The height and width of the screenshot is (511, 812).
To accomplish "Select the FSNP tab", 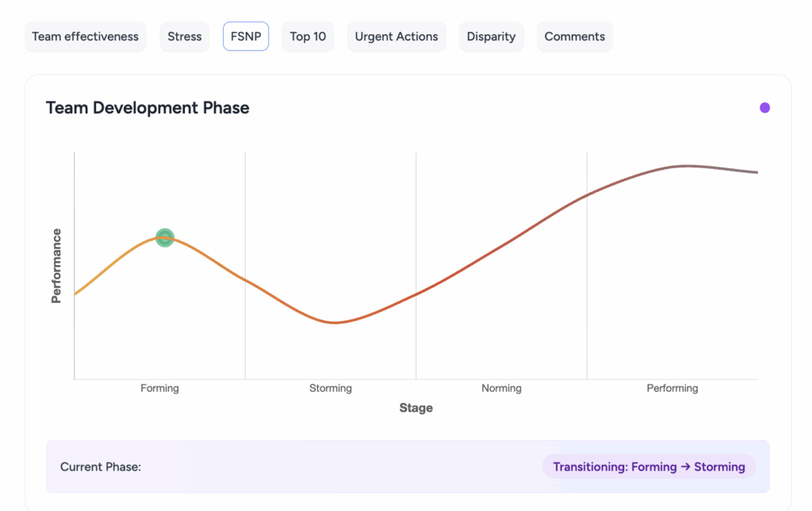I will click(246, 36).
